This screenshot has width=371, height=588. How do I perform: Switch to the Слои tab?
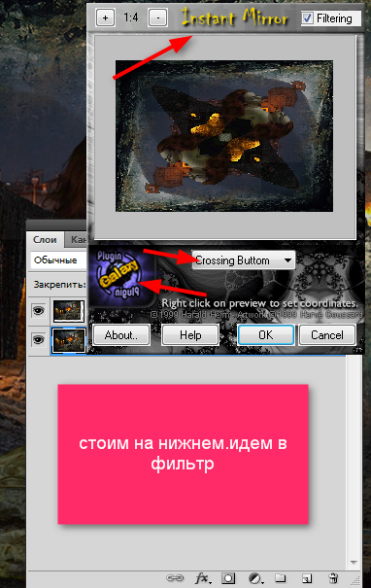tap(45, 240)
